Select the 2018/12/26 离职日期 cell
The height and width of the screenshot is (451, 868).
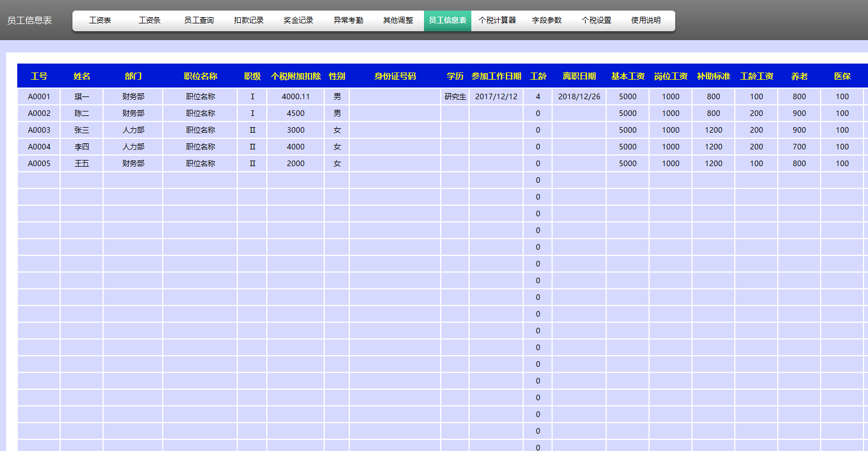tap(579, 96)
